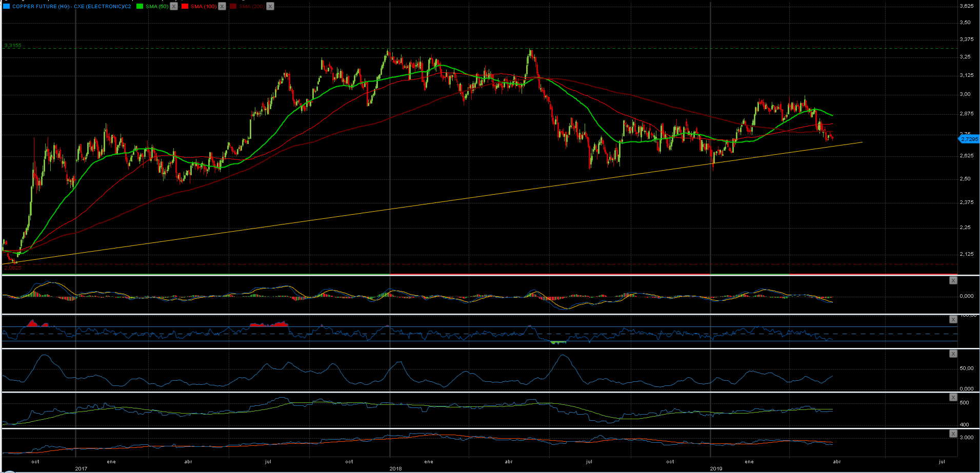Click the green SMA (50) color swatch
980x473 pixels.
[x=140, y=6]
